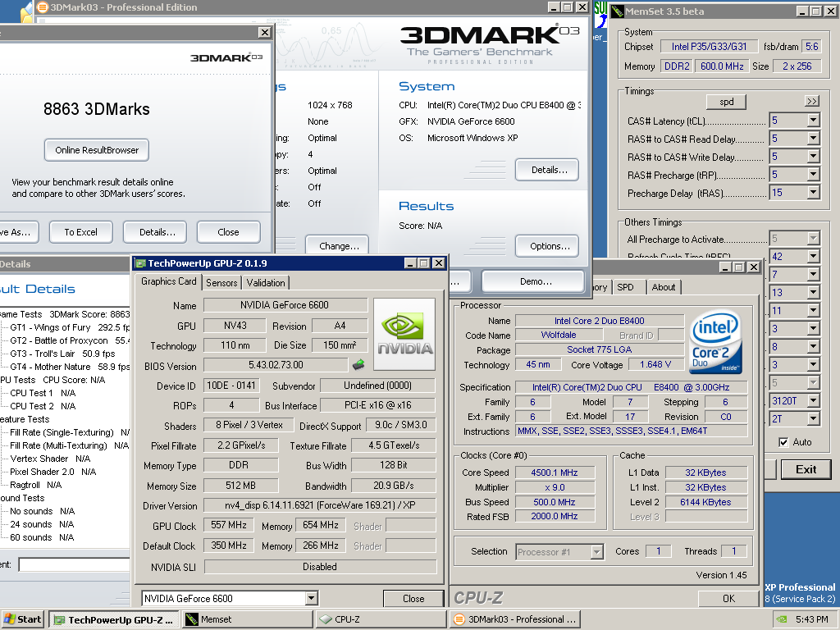Open RAS# to CAS# Read Delay dropdown
Screen dimensions: 840x630
point(813,139)
